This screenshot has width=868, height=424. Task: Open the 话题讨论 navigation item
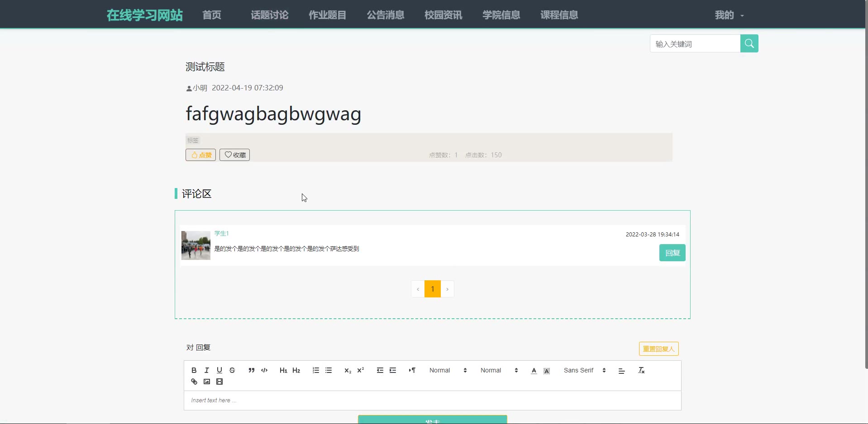pos(269,15)
